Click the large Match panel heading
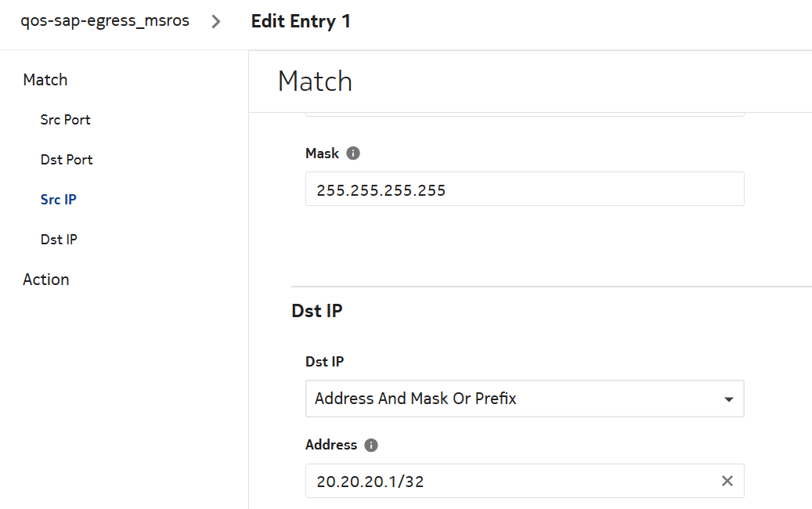The width and height of the screenshot is (812, 509). tap(315, 81)
